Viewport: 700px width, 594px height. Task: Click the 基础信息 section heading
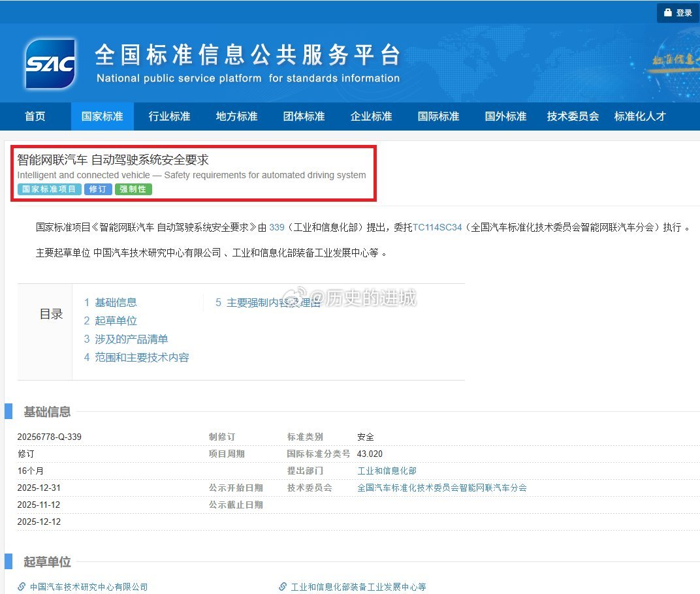pyautogui.click(x=47, y=412)
